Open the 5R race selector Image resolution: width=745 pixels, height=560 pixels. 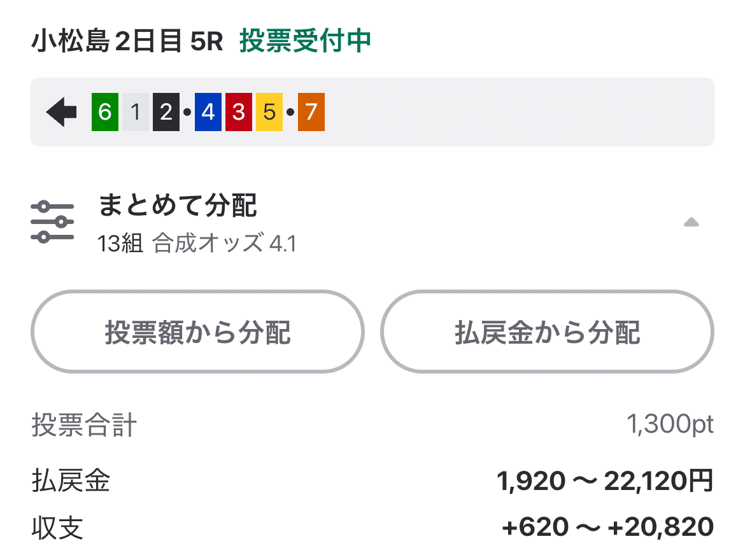204,39
